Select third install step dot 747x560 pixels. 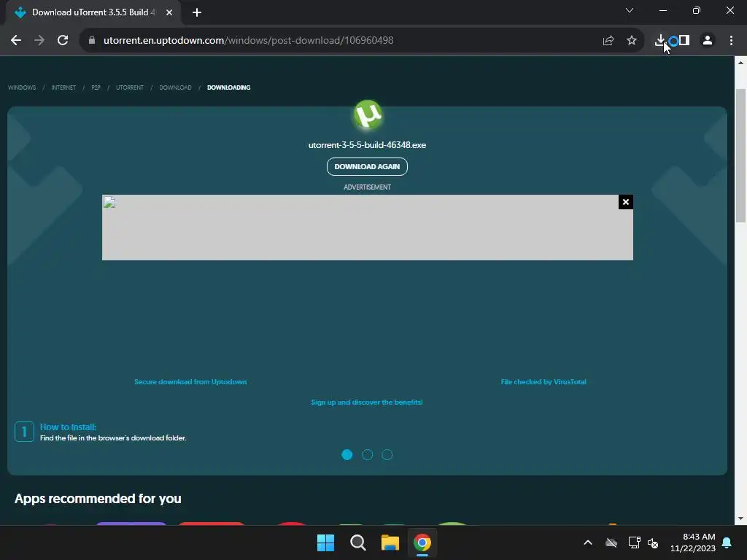[x=387, y=455]
